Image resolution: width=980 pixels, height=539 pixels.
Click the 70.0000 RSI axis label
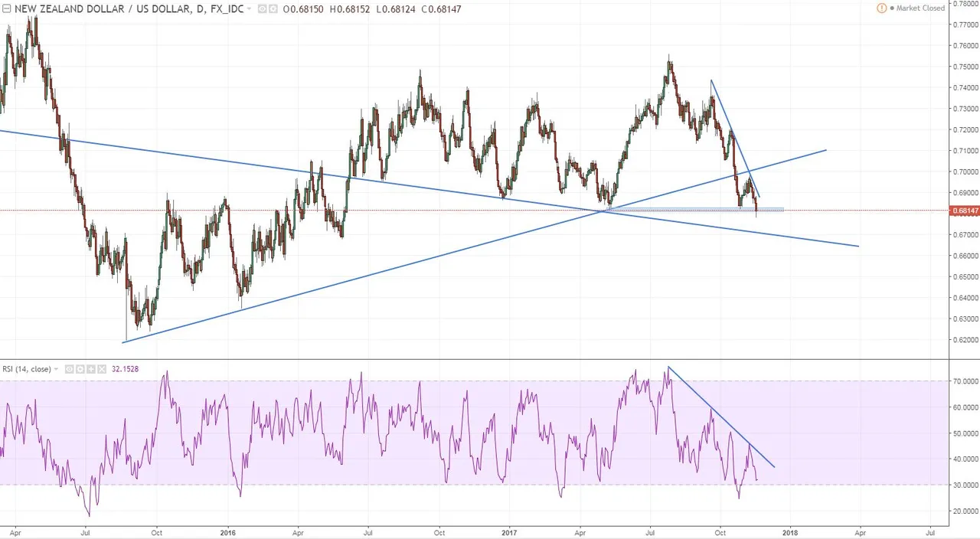tap(965, 381)
